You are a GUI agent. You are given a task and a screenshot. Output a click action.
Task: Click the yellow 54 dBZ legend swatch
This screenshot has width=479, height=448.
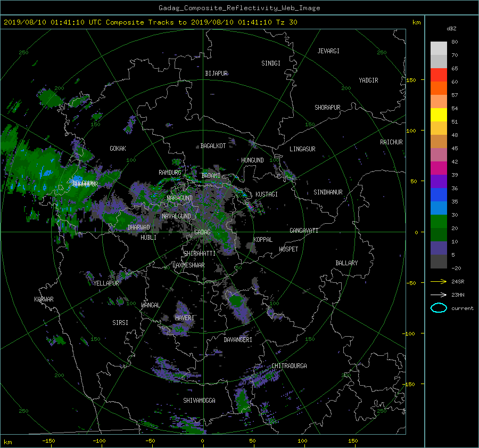point(439,115)
